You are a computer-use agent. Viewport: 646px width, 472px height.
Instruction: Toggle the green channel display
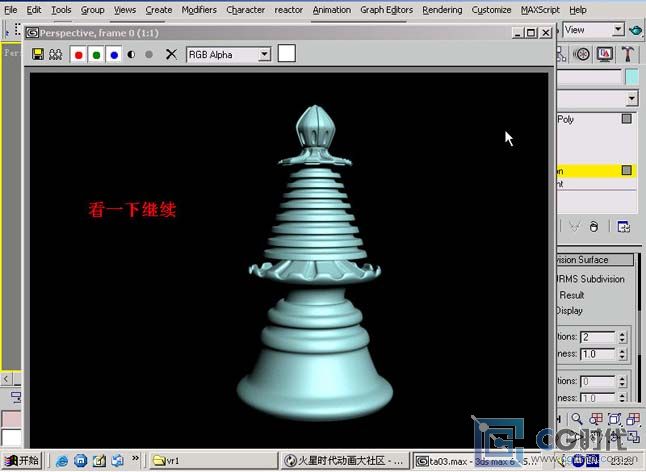pos(96,55)
